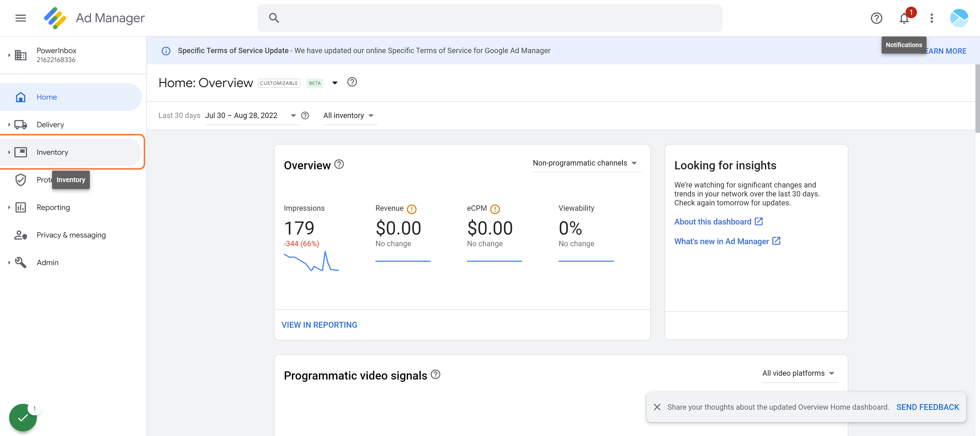Click the Impressions value 179
The height and width of the screenshot is (436, 980).
(x=299, y=228)
